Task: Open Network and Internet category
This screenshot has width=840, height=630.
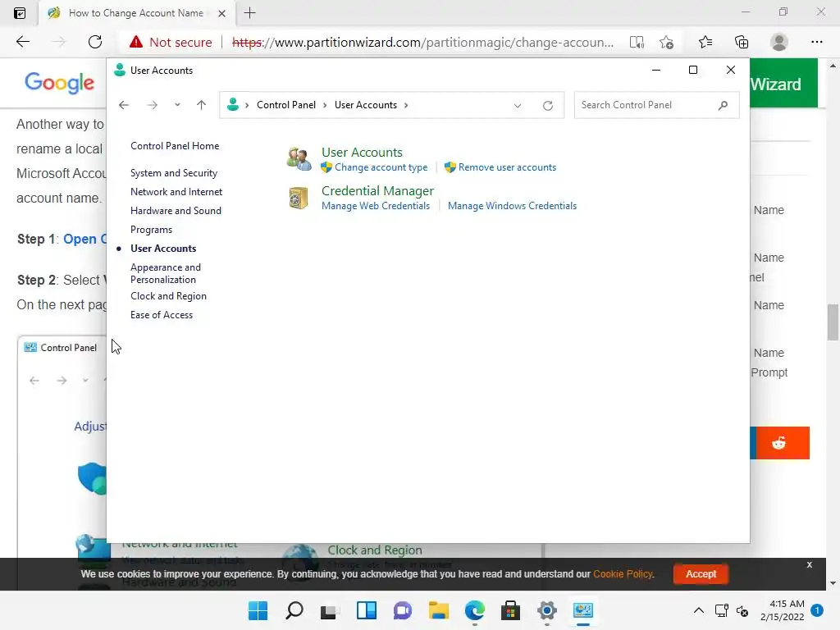Action: click(176, 192)
